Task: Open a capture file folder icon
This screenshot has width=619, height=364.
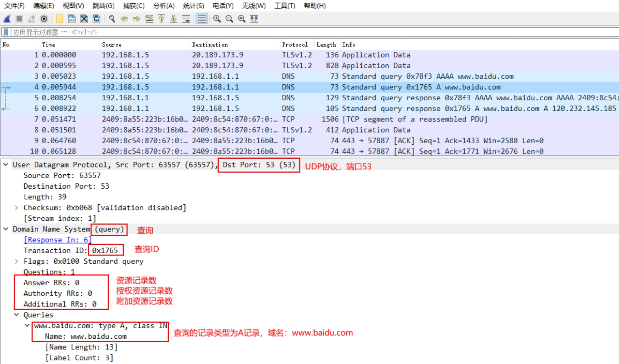Action: click(59, 19)
